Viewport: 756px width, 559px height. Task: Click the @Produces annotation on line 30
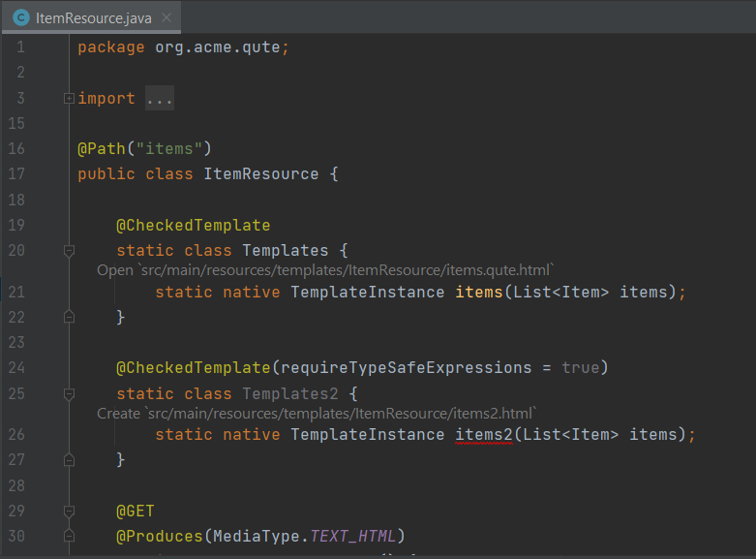click(x=159, y=537)
